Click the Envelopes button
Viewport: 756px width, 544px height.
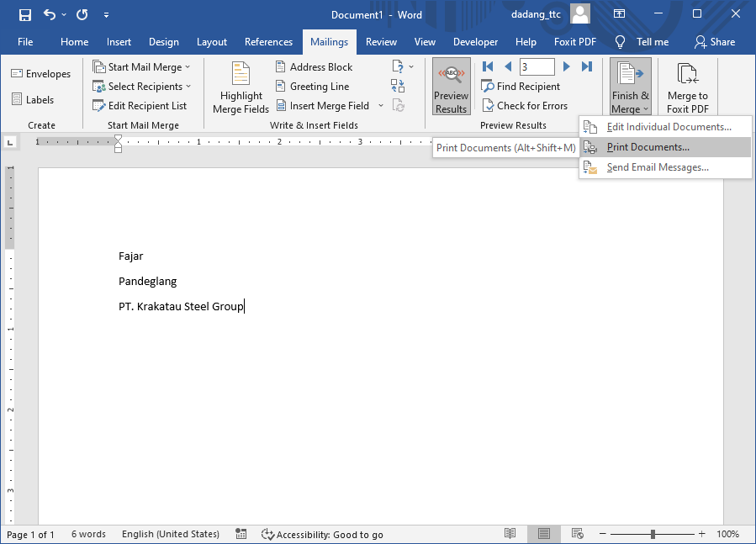42,73
